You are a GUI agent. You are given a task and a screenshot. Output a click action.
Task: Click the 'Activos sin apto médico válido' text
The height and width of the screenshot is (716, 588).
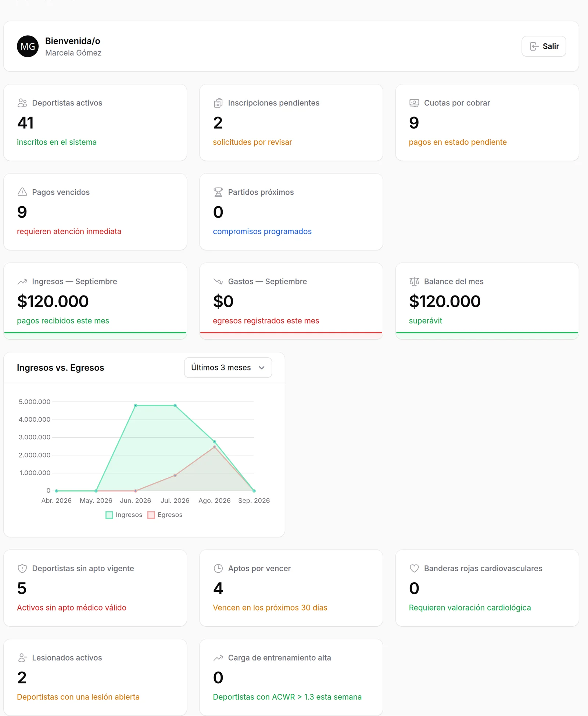pos(71,608)
